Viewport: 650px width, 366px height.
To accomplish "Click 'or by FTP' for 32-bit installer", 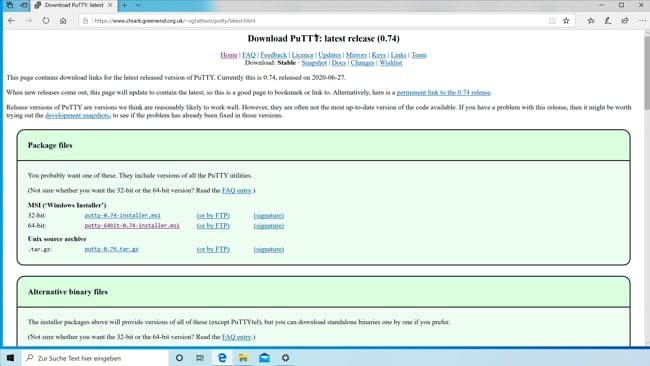I will tap(213, 216).
